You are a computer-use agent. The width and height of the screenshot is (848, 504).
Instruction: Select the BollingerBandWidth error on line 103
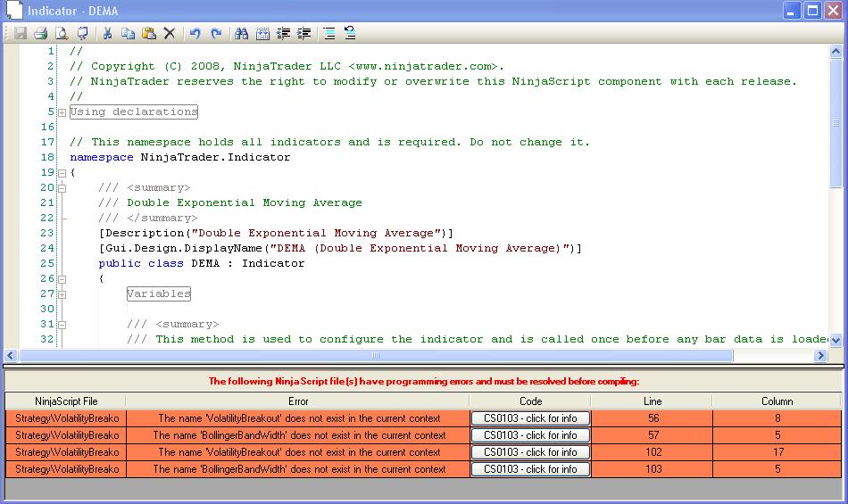point(299,469)
